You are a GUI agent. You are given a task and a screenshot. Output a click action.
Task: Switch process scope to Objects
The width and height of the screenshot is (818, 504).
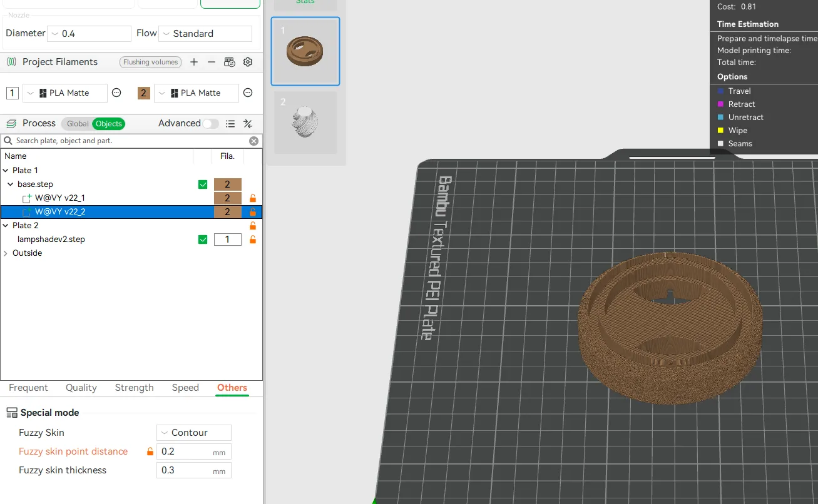108,124
